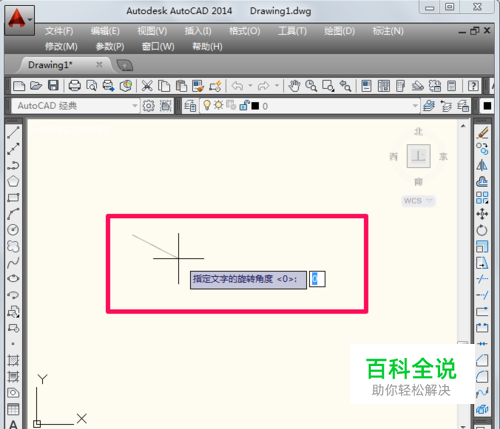The image size is (500, 429).
Task: Select the Spline draw tool
Action: (x=13, y=263)
